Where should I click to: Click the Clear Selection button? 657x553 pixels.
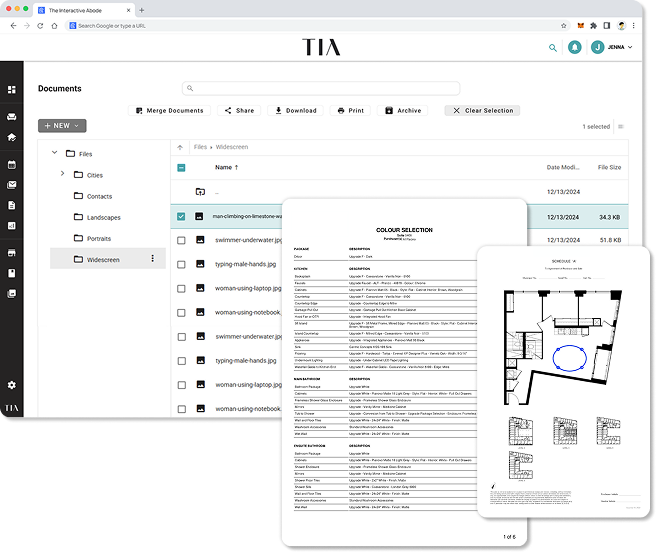pyautogui.click(x=482, y=110)
